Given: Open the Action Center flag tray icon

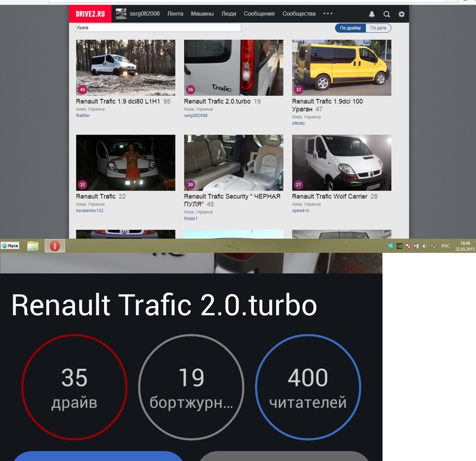Looking at the screenshot, I should pos(408,246).
